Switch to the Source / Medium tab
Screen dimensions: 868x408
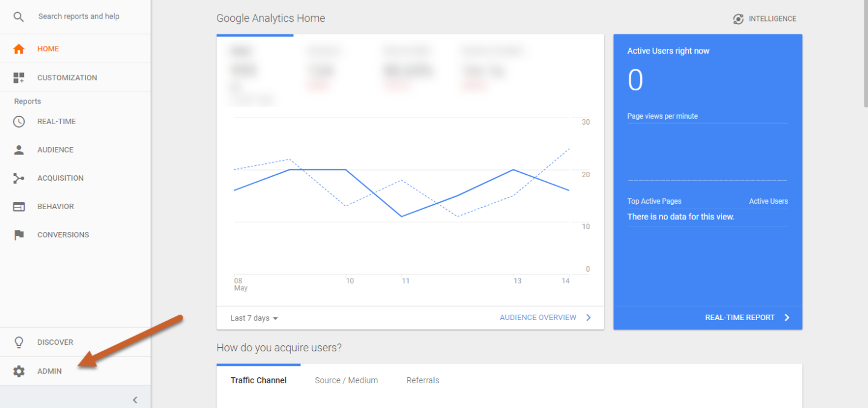347,380
